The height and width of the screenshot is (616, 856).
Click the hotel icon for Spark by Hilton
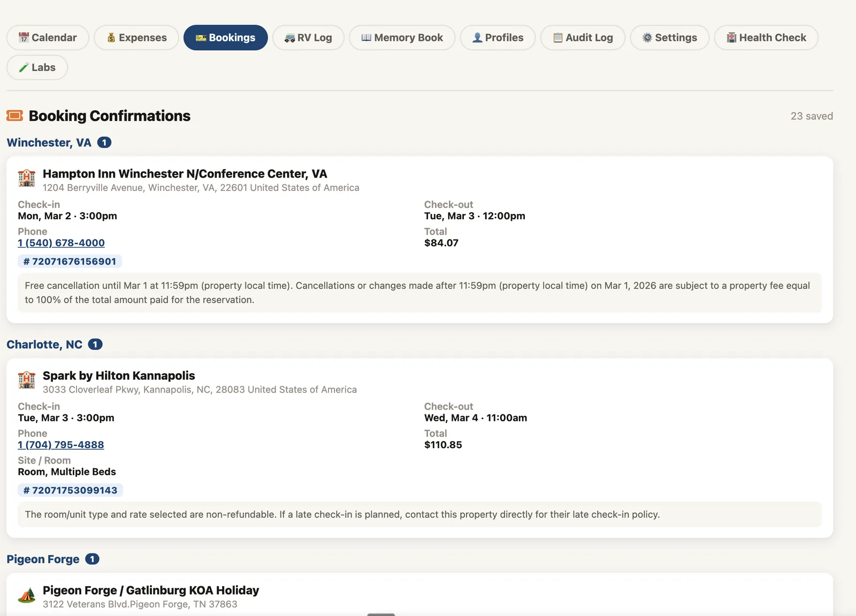(x=27, y=380)
